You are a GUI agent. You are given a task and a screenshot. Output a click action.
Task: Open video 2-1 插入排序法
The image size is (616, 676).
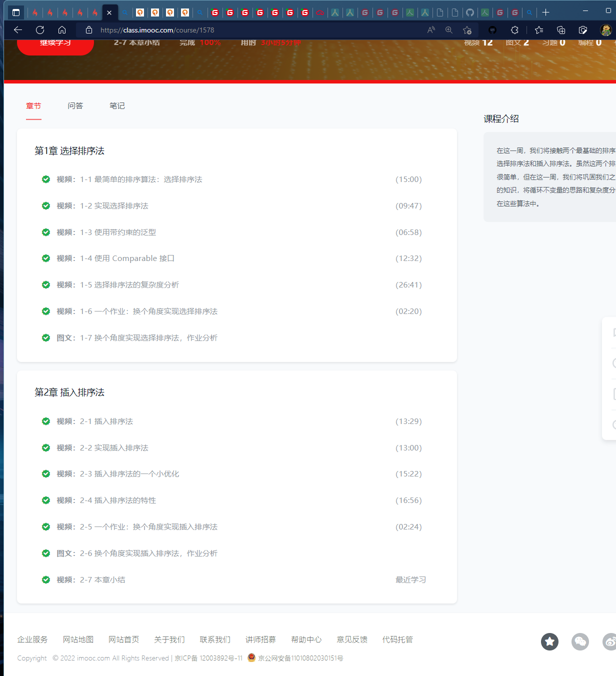pos(95,421)
